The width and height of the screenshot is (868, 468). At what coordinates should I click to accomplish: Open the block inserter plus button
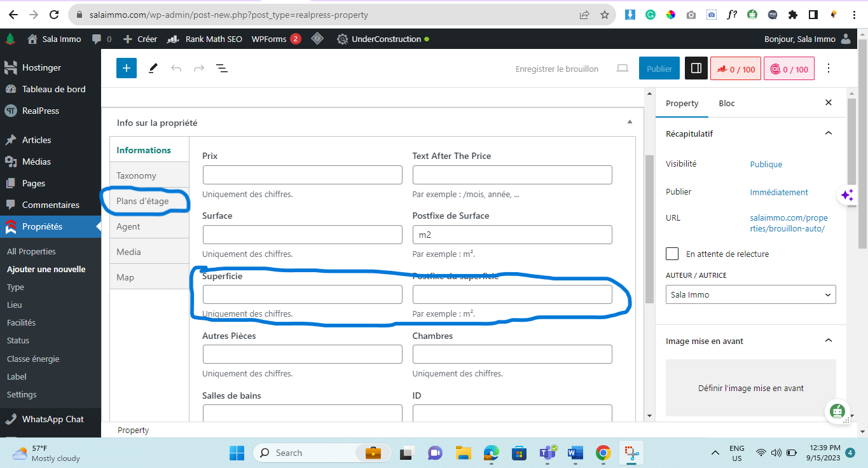127,68
